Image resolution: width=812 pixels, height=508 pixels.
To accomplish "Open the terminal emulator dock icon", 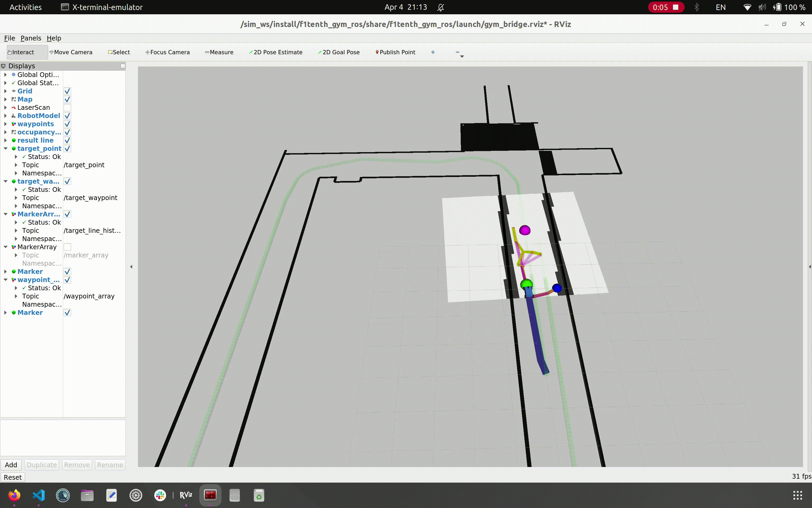I will (210, 495).
